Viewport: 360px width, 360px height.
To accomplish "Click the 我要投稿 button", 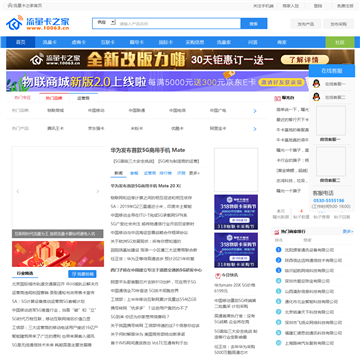I will pyautogui.click(x=82, y=274).
